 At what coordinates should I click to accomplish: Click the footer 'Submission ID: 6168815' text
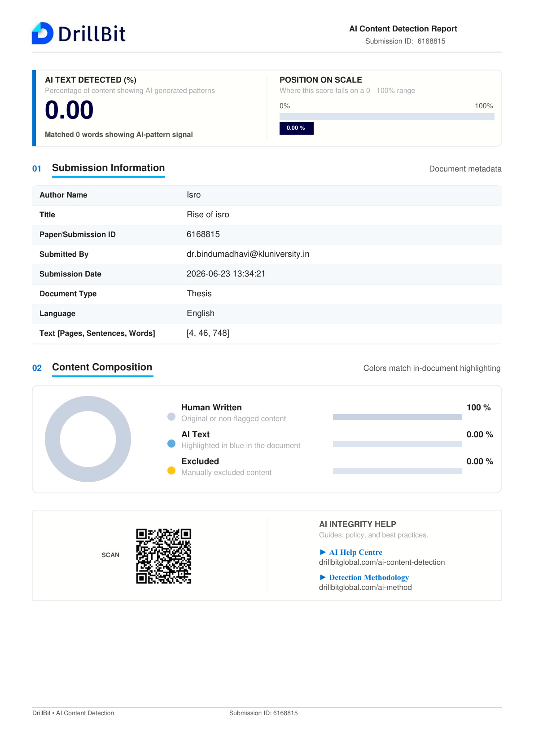pos(263,713)
